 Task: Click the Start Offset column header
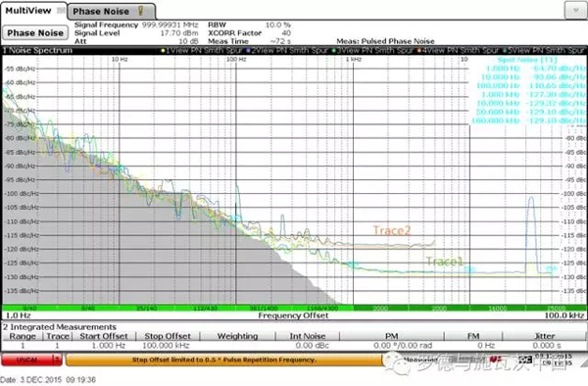point(104,336)
